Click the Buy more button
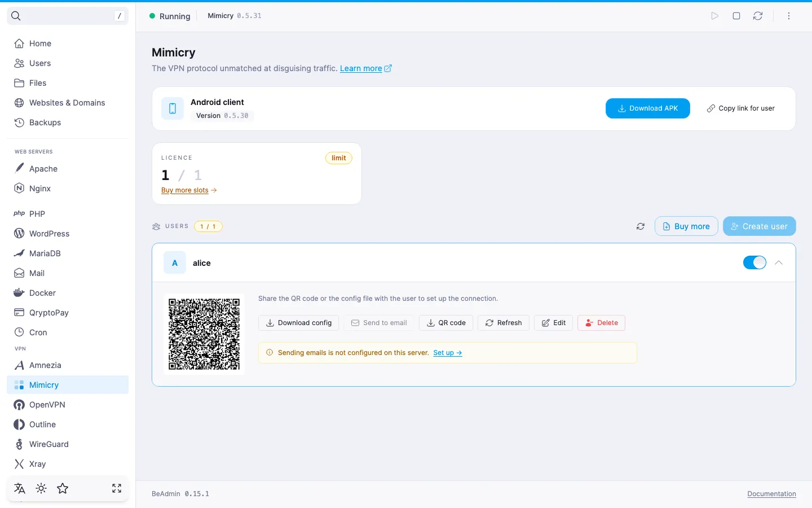The height and width of the screenshot is (508, 812). click(686, 226)
